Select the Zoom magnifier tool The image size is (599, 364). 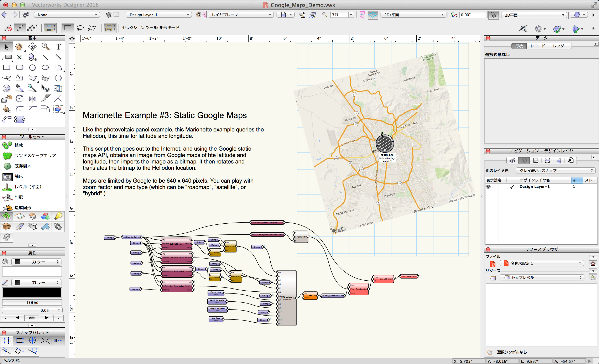coord(45,46)
